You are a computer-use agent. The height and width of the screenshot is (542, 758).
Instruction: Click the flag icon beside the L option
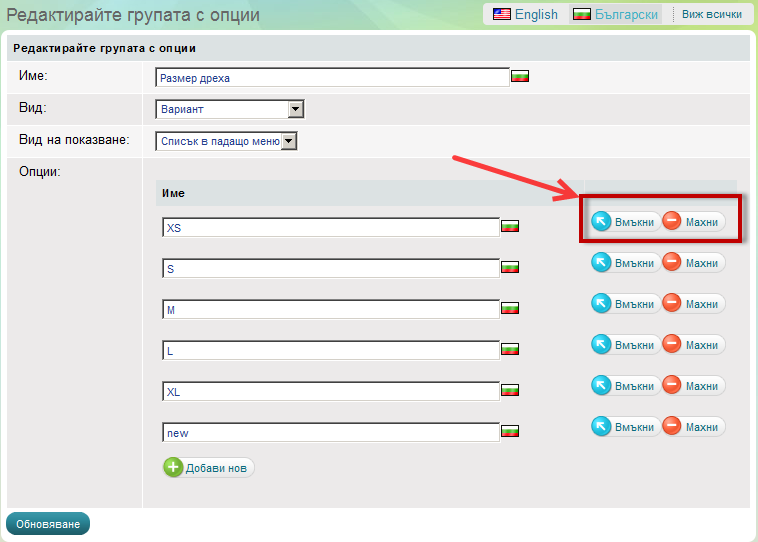510,350
